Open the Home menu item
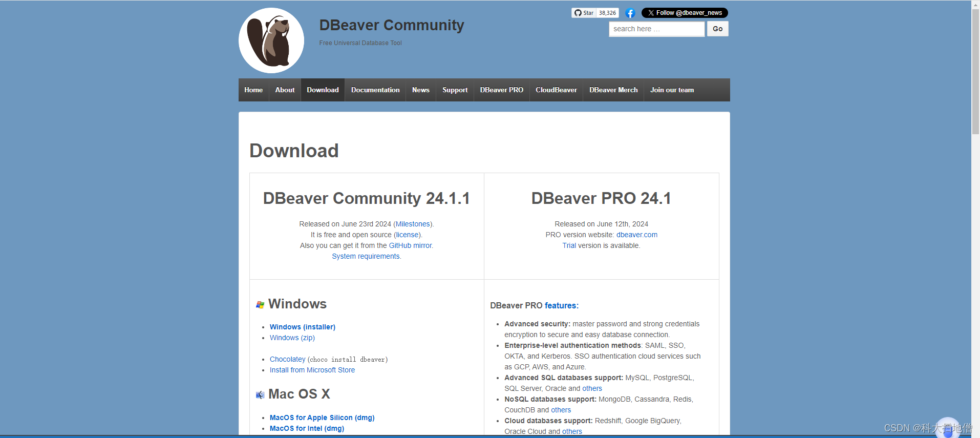Screen dimensions: 980x438 click(253, 90)
